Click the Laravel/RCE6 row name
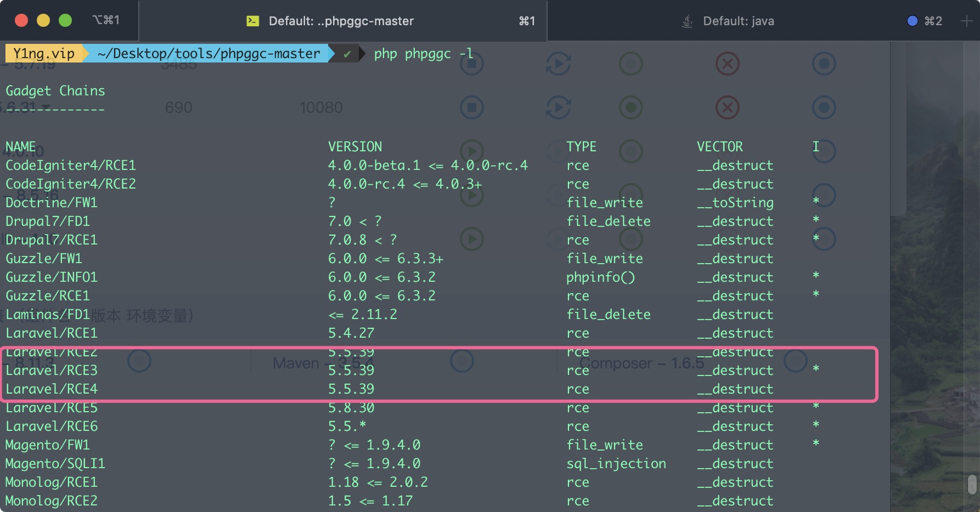980x512 pixels. click(x=52, y=426)
